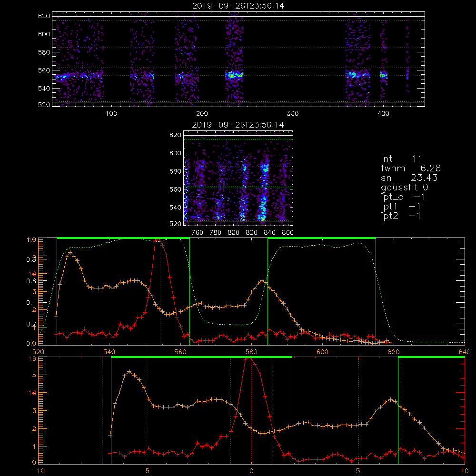Image resolution: width=476 pixels, height=476 pixels.
Task: Click the y-axis label 0.4 on the profile plot
Action: tap(31, 303)
